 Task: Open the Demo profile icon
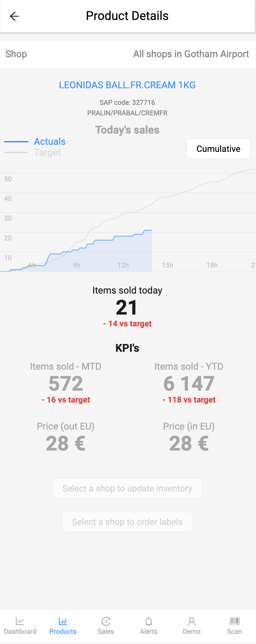(192, 621)
